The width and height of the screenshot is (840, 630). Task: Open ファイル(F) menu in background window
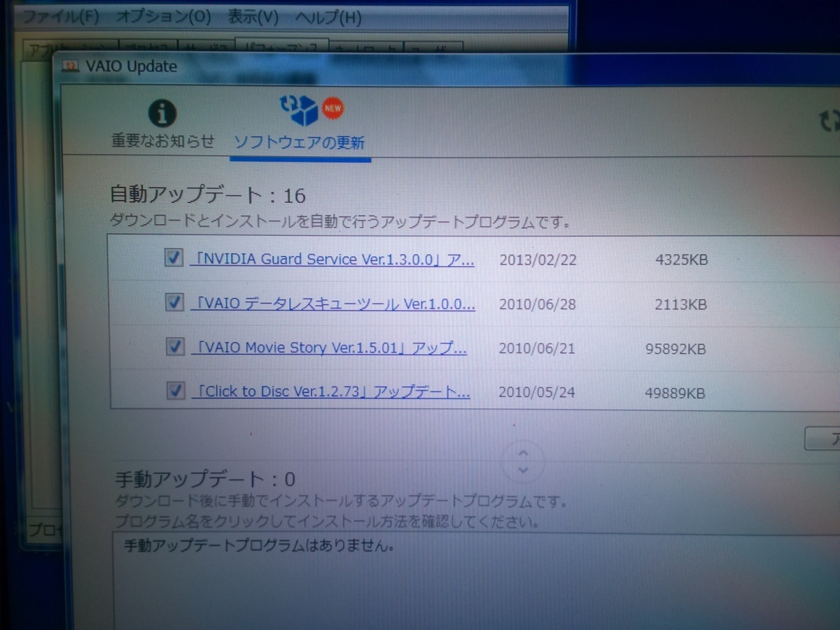click(x=61, y=16)
